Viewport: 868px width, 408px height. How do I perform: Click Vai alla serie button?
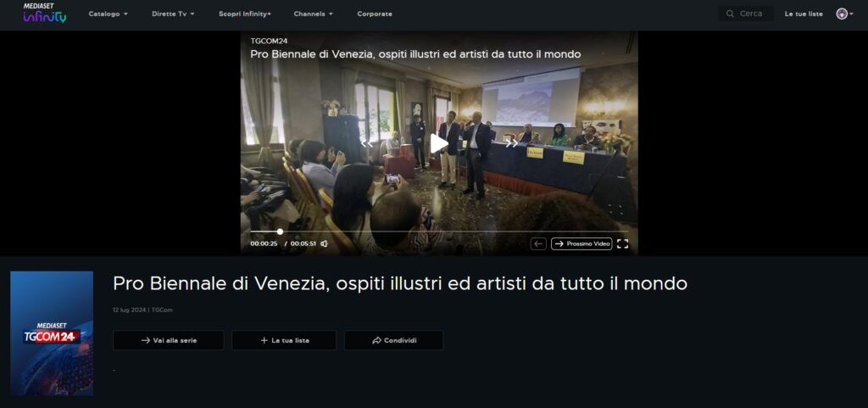[x=169, y=340]
